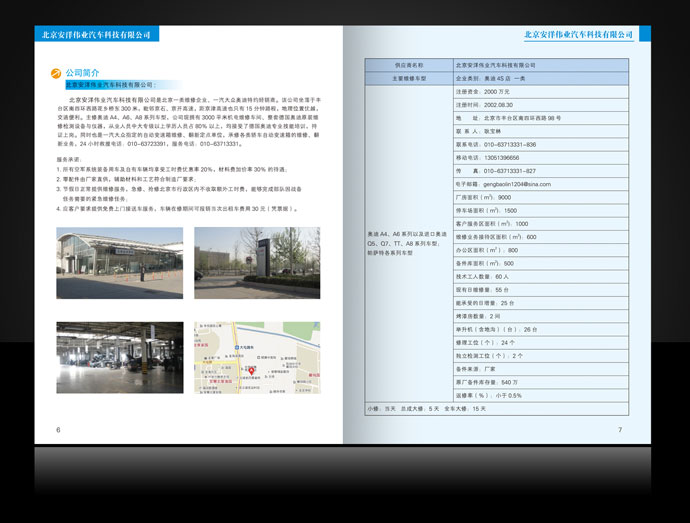
Task: Click the 注册时间 2002.08.30 row
Action: click(541, 105)
